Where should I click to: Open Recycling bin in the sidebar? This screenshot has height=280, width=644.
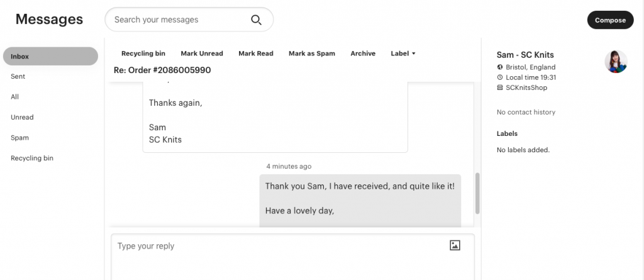pos(32,159)
